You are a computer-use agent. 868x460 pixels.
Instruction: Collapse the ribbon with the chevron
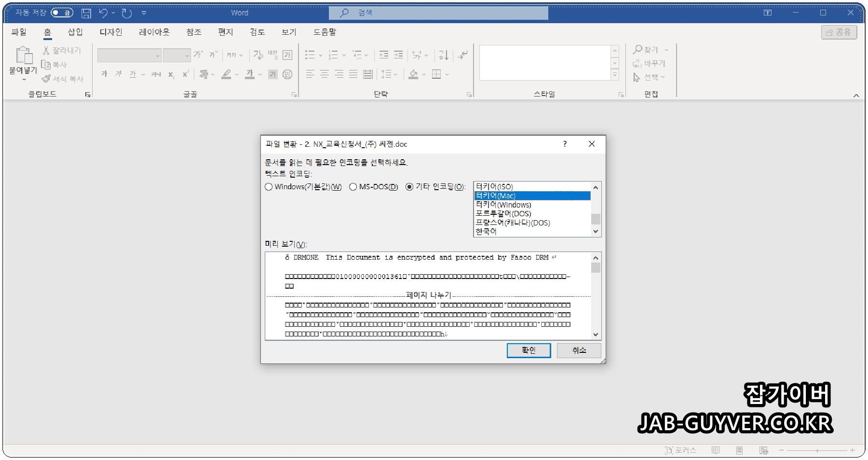click(856, 96)
